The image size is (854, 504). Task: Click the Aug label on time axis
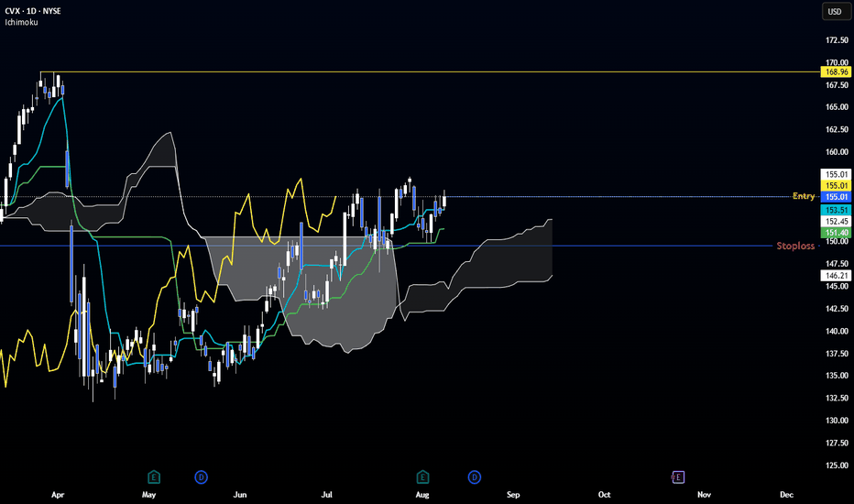click(x=422, y=495)
